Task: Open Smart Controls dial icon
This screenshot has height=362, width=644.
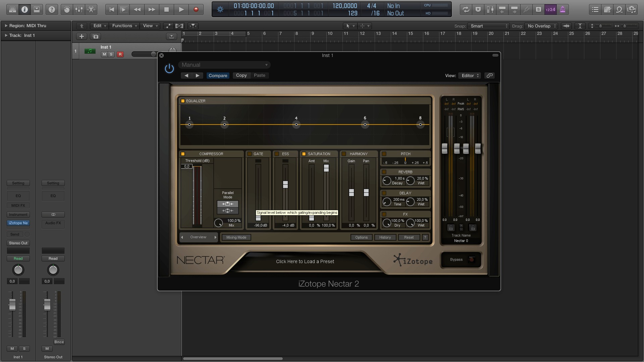Action: coord(67,10)
